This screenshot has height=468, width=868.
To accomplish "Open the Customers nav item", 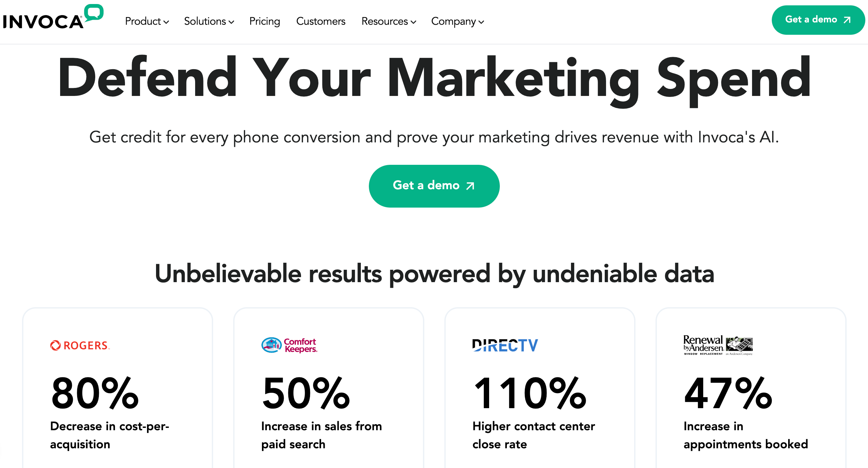I will click(321, 21).
